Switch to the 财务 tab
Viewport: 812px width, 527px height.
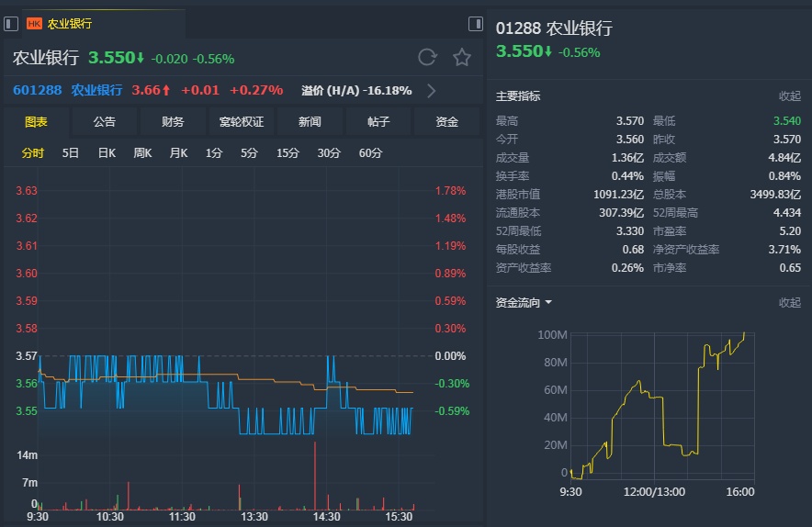point(173,122)
